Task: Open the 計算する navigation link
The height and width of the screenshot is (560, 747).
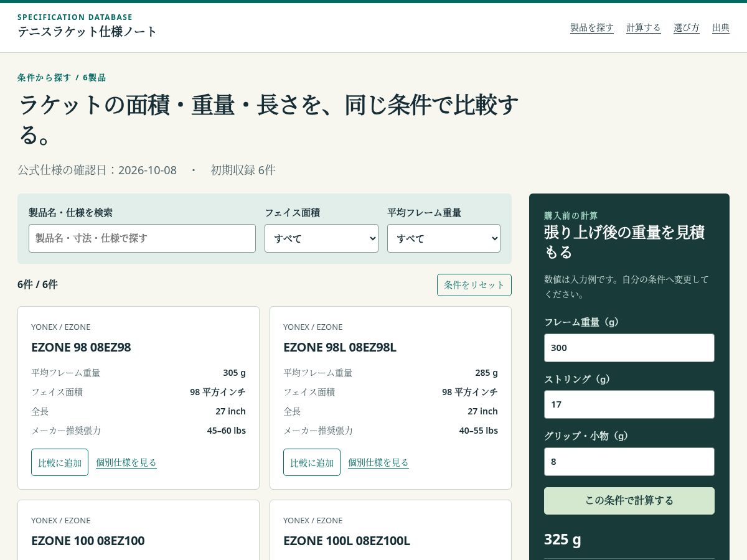Action: 644,27
